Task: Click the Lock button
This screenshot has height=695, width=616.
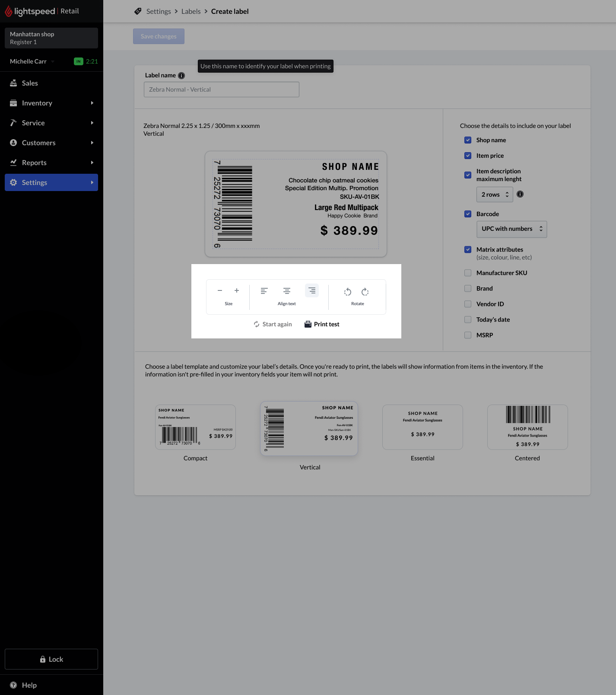Action: click(x=51, y=659)
